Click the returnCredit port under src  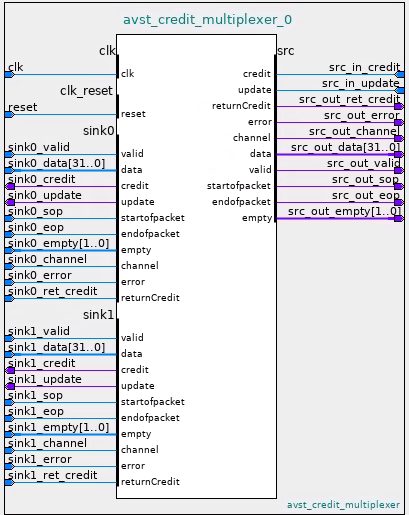[x=241, y=106]
